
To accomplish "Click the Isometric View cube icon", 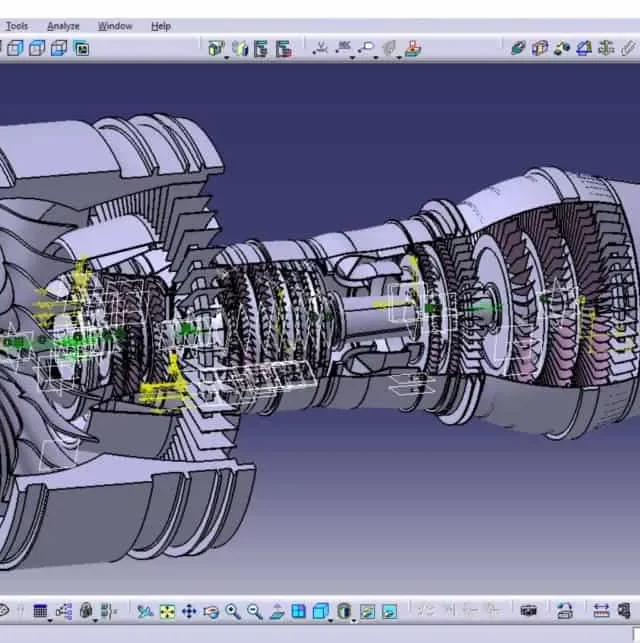I will click(321, 611).
